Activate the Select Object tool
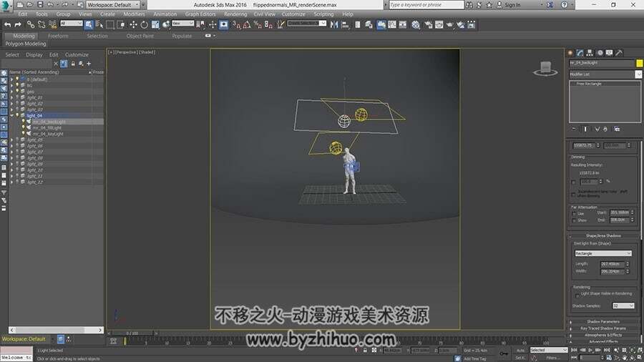Viewport: 644px width, 362px height. pyautogui.click(x=89, y=25)
